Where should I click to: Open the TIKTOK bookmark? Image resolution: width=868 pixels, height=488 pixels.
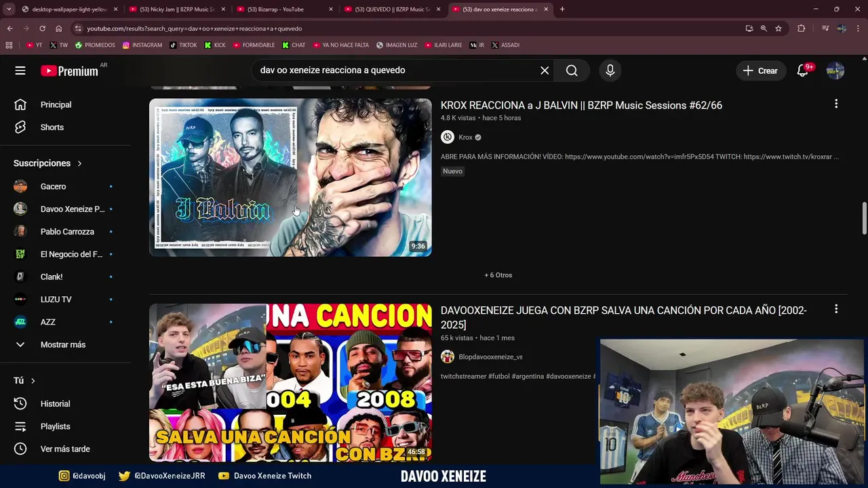click(x=183, y=45)
